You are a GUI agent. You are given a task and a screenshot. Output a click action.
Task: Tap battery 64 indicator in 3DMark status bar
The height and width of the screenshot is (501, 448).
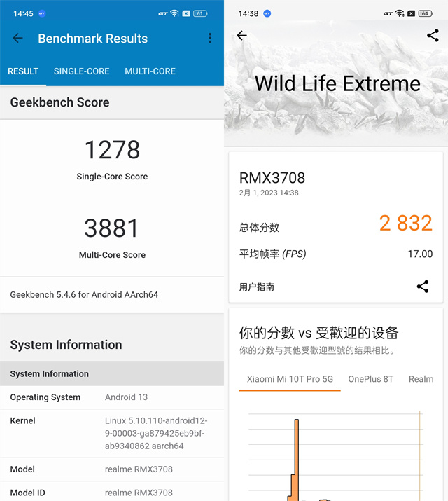[x=426, y=13]
